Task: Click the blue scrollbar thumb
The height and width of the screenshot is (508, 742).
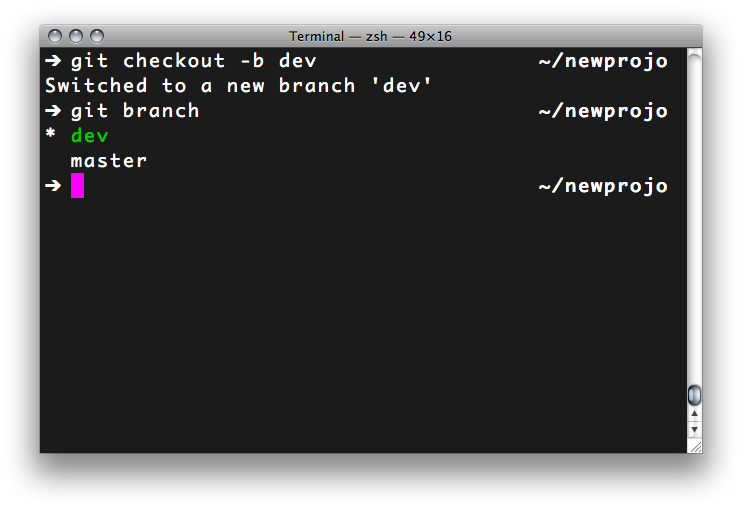Action: [x=694, y=395]
